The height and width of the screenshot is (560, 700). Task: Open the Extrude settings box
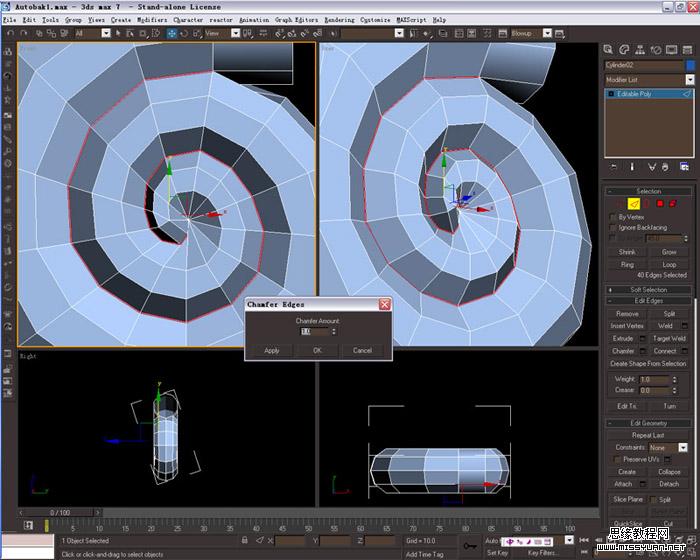point(643,339)
